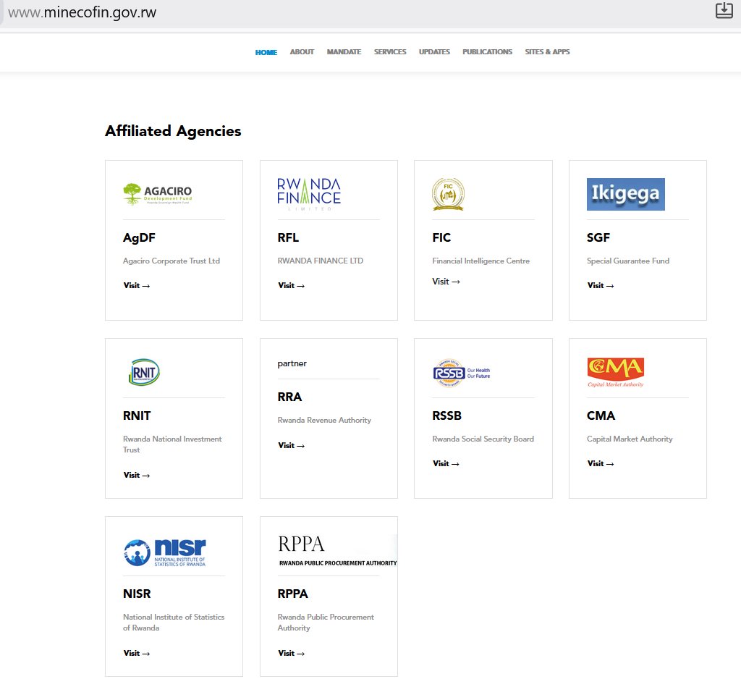Click the CMA Capital Market Authority logo

(616, 373)
